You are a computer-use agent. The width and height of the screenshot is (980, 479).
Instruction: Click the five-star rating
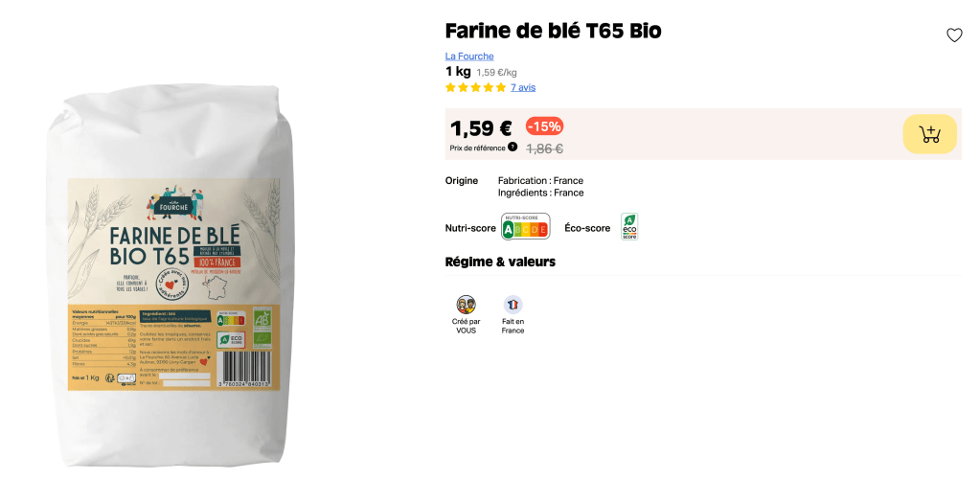pos(475,87)
